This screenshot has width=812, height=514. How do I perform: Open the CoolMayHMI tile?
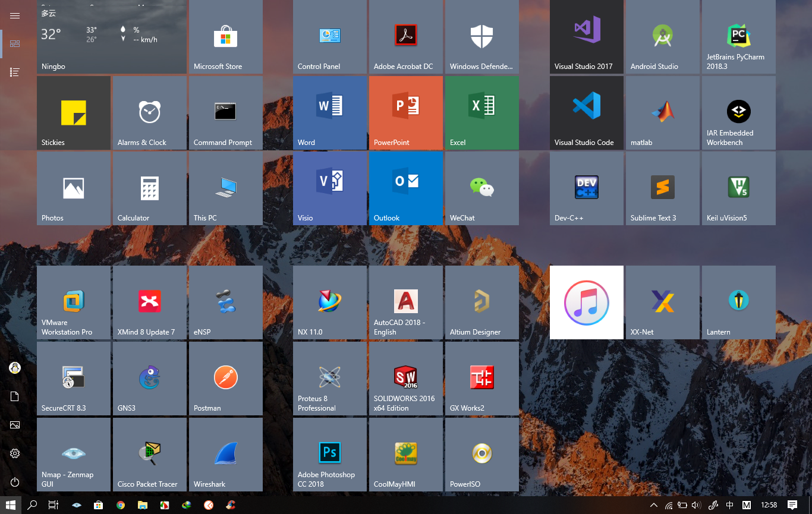pyautogui.click(x=406, y=455)
